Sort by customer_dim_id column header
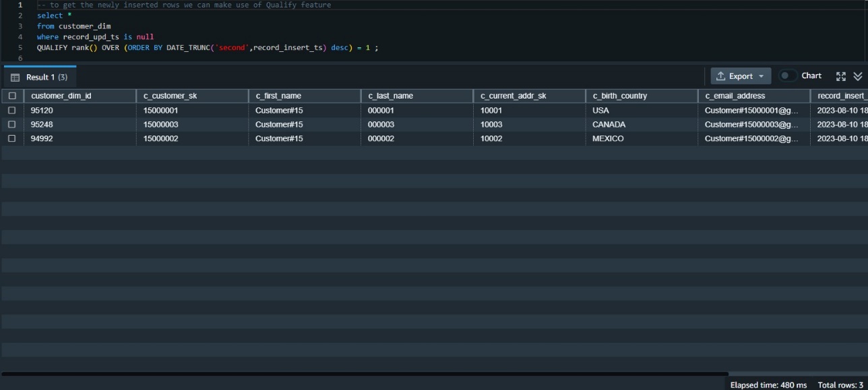868x390 pixels. click(80, 96)
